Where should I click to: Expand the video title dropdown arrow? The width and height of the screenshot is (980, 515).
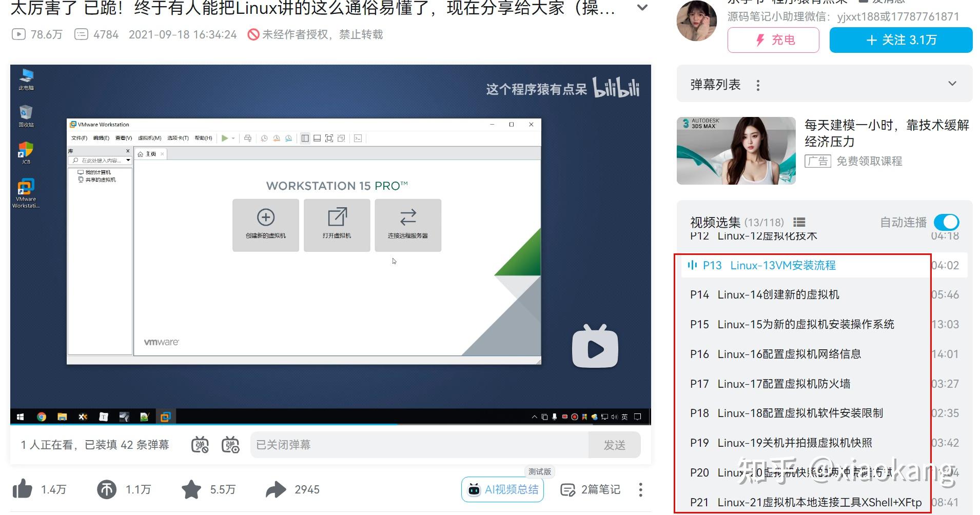tap(642, 8)
